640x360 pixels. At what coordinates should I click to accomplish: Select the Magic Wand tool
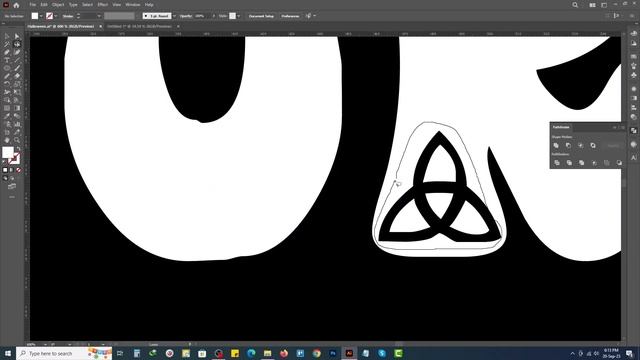[x=7, y=44]
